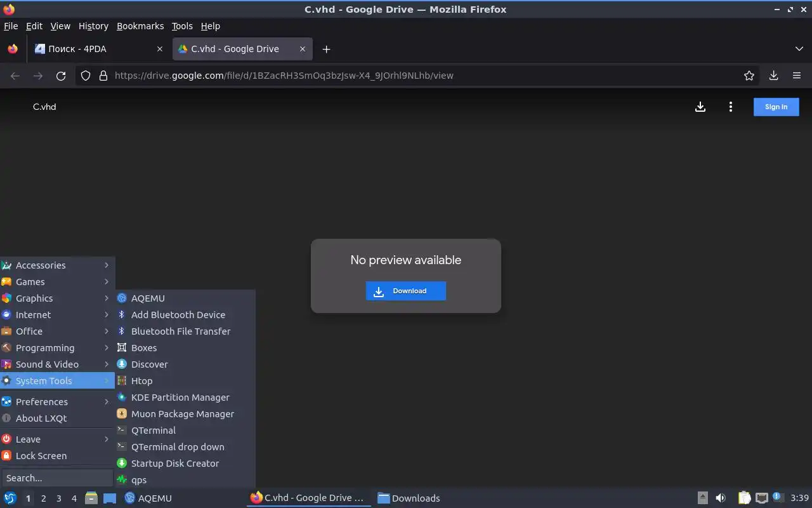The image size is (812, 508).
Task: Open a new tab with plus button
Action: 326,49
